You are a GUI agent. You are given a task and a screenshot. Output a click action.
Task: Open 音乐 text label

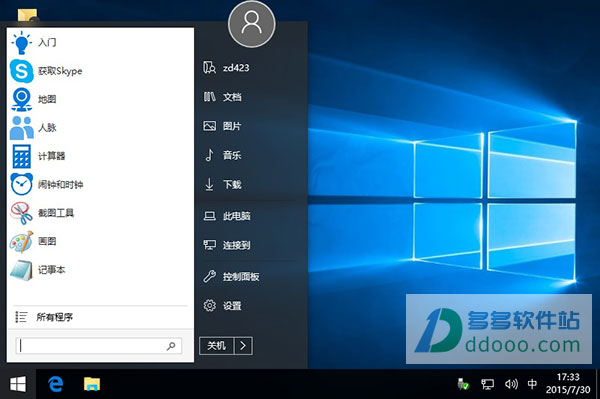click(x=232, y=155)
